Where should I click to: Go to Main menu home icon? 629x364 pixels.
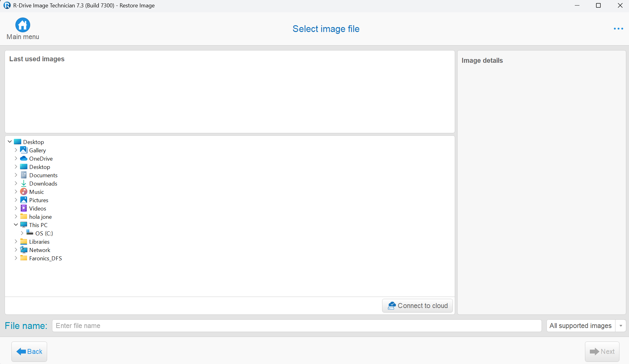(x=23, y=25)
